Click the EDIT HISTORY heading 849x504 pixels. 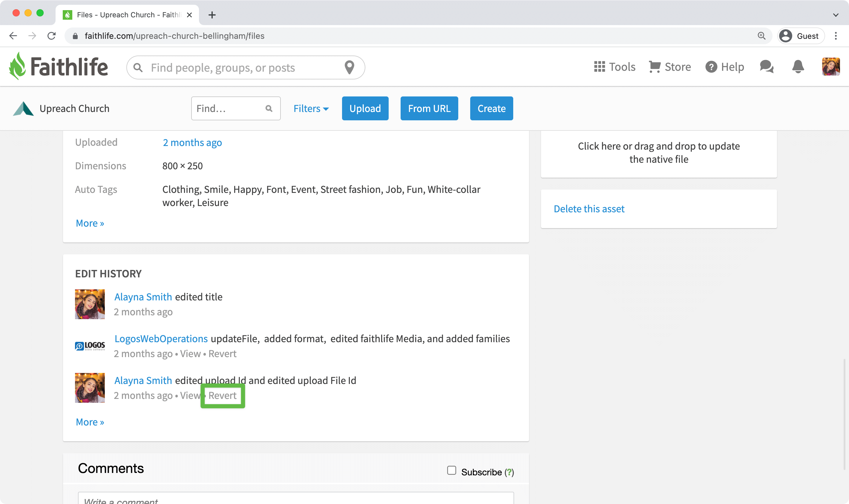(x=108, y=274)
